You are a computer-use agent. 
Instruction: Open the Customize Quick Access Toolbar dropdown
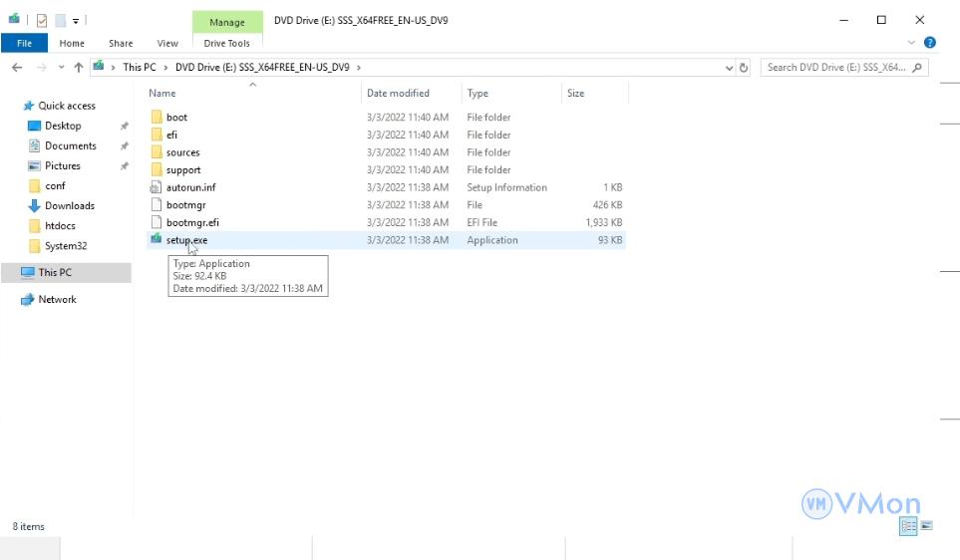77,20
